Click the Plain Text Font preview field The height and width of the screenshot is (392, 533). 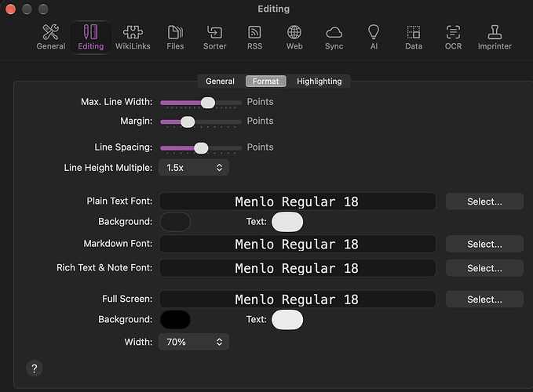(x=298, y=201)
